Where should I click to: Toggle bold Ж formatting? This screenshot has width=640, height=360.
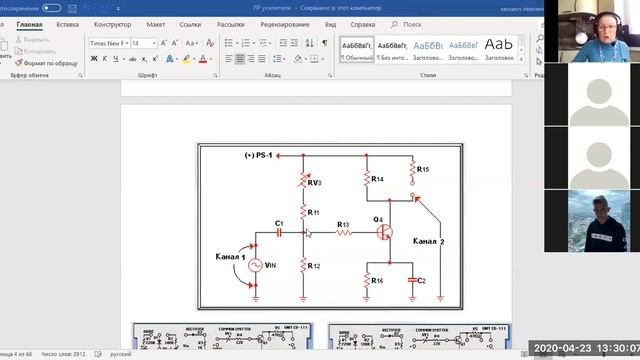94,59
